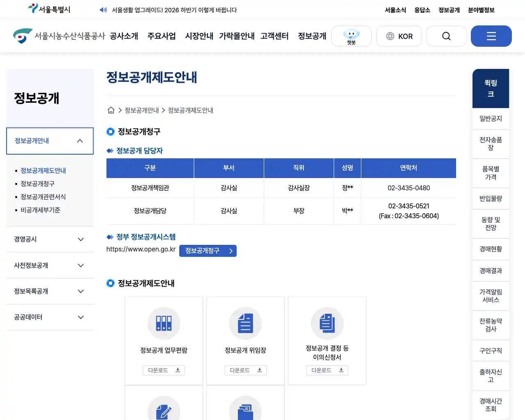The image size is (525, 420).
Task: Expand the 정보목록공개 sidebar menu
Action: (x=50, y=291)
